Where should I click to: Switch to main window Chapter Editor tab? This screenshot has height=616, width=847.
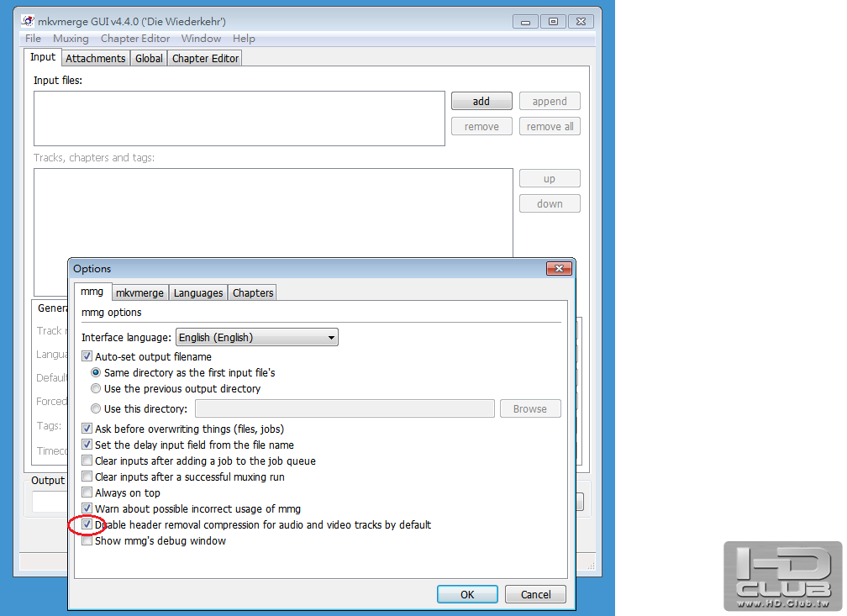(x=205, y=58)
